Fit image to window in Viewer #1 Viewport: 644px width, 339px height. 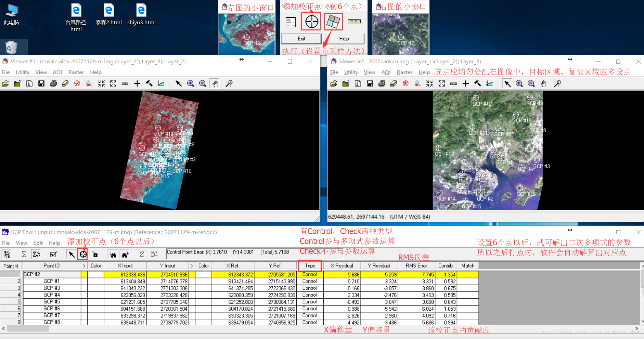[113, 83]
